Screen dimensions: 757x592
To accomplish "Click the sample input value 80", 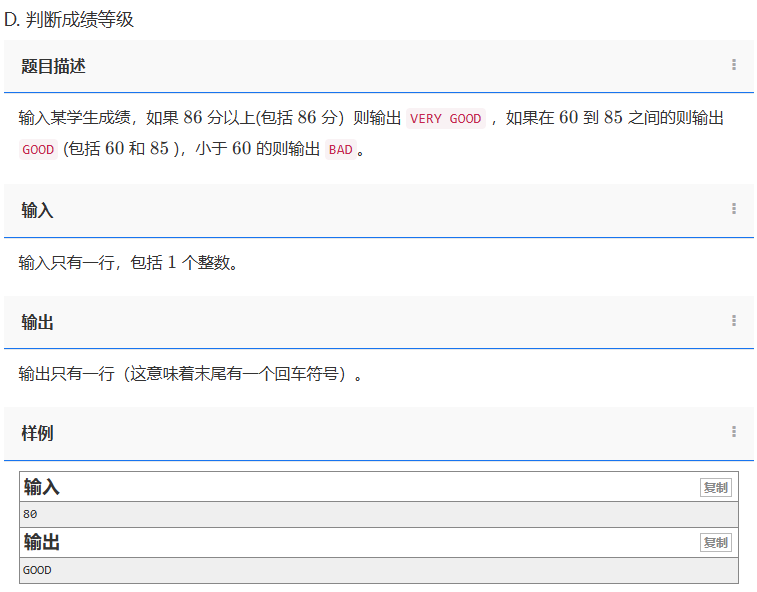I will (30, 514).
